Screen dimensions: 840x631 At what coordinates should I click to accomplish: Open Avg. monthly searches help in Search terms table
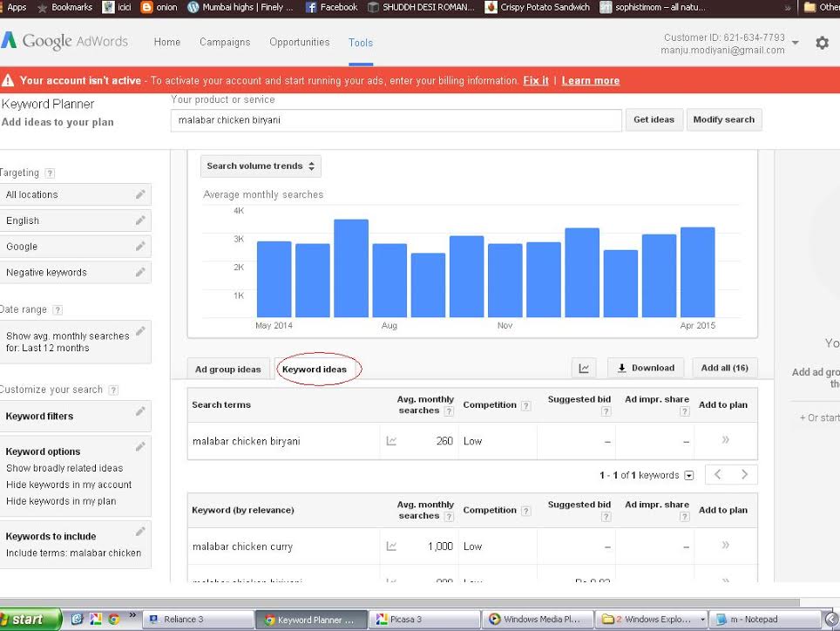click(x=449, y=411)
